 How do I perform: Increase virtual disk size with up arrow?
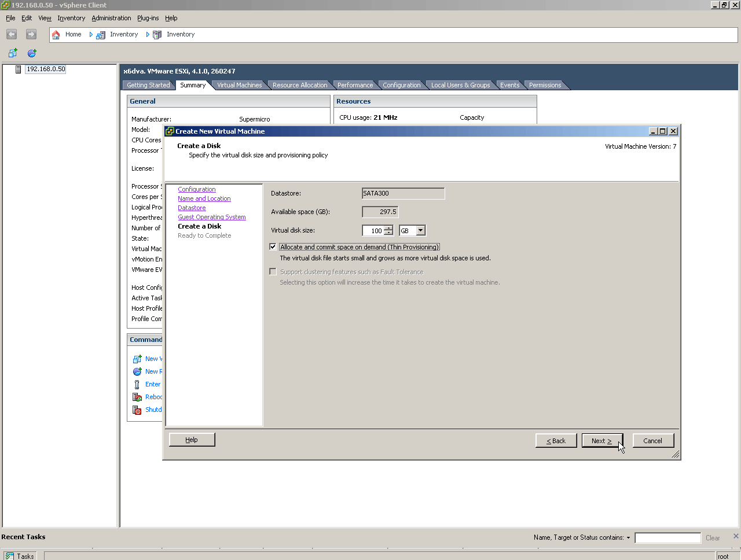point(388,228)
